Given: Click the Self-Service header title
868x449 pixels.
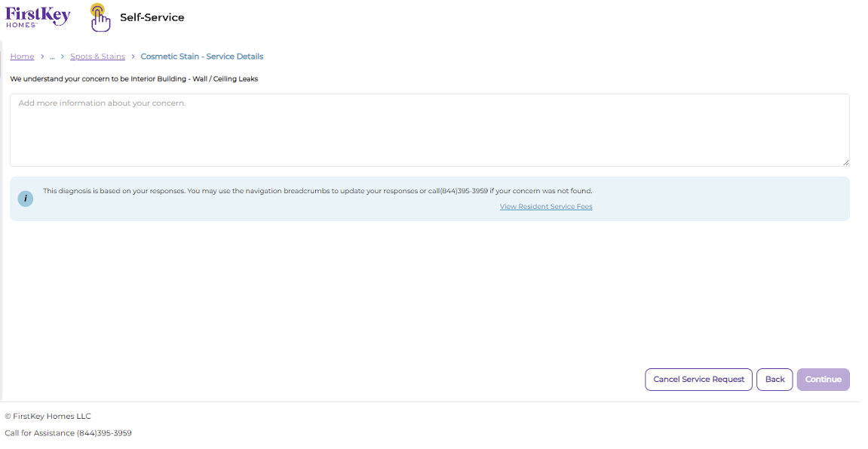Looking at the screenshot, I should (x=152, y=17).
